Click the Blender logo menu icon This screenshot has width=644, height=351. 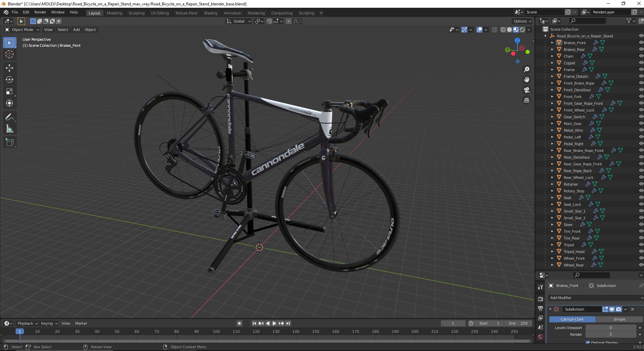(x=6, y=12)
